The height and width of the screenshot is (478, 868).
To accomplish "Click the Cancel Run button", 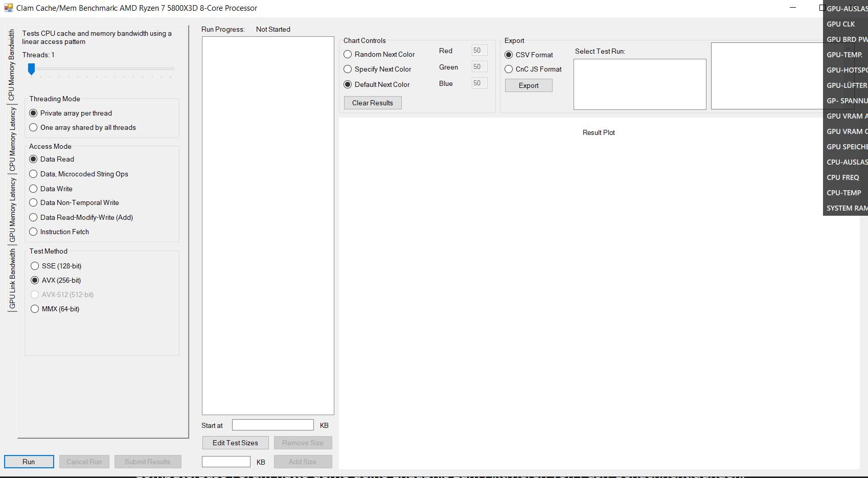I will coord(84,462).
